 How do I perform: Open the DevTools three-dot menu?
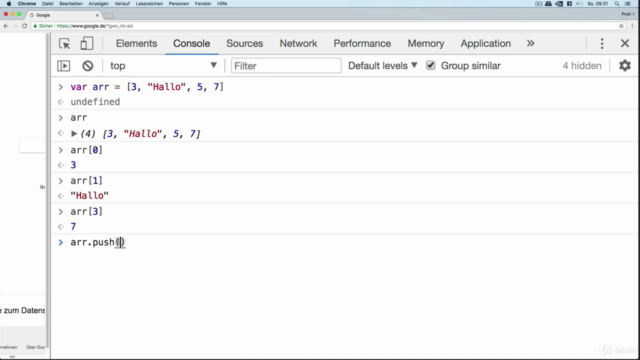click(x=602, y=43)
